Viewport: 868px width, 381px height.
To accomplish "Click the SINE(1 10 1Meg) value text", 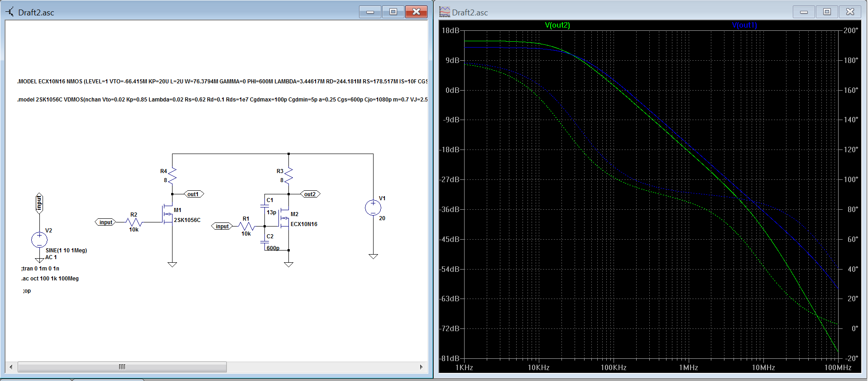I will [66, 251].
